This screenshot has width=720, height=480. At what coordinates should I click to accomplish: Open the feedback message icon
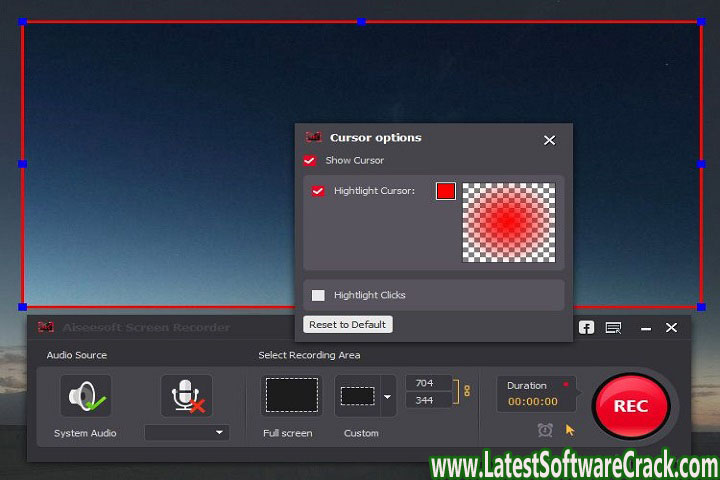[x=613, y=327]
